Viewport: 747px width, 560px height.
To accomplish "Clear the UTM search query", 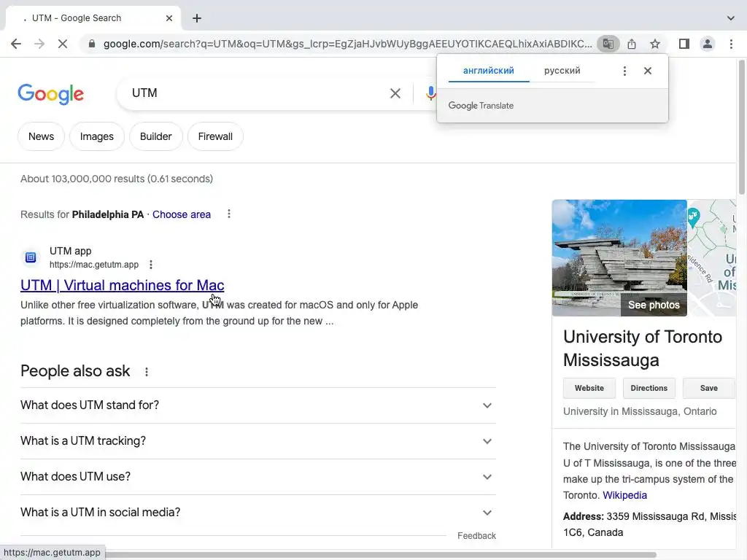I will [395, 93].
